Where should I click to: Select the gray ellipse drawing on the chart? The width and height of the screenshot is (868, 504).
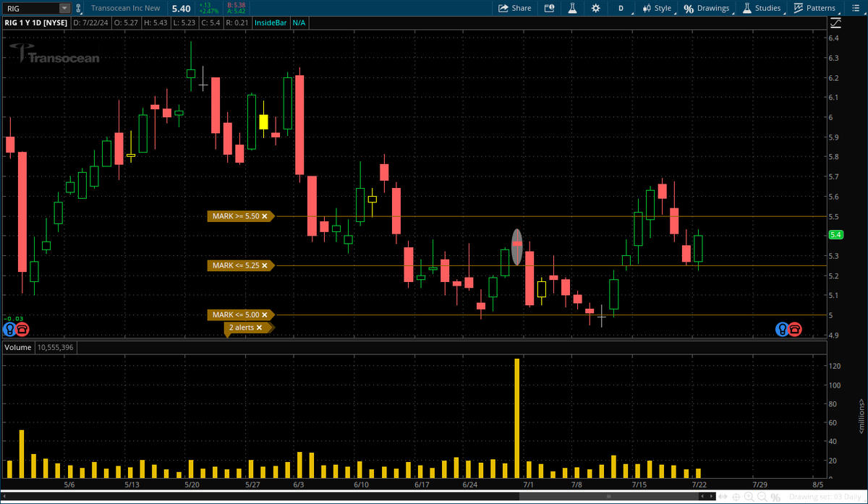517,247
